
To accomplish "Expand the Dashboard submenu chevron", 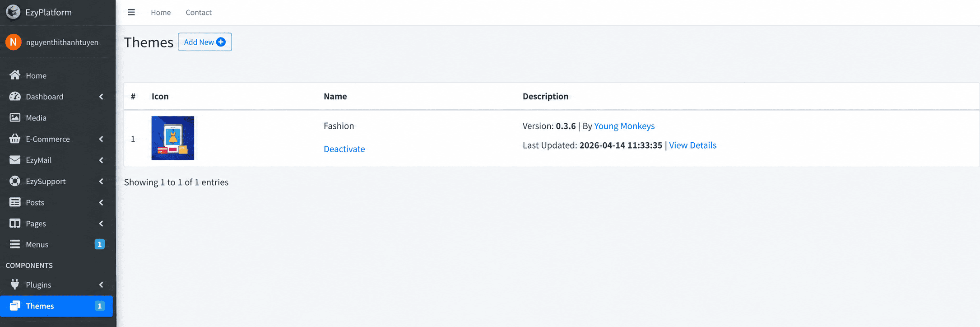I will point(101,97).
